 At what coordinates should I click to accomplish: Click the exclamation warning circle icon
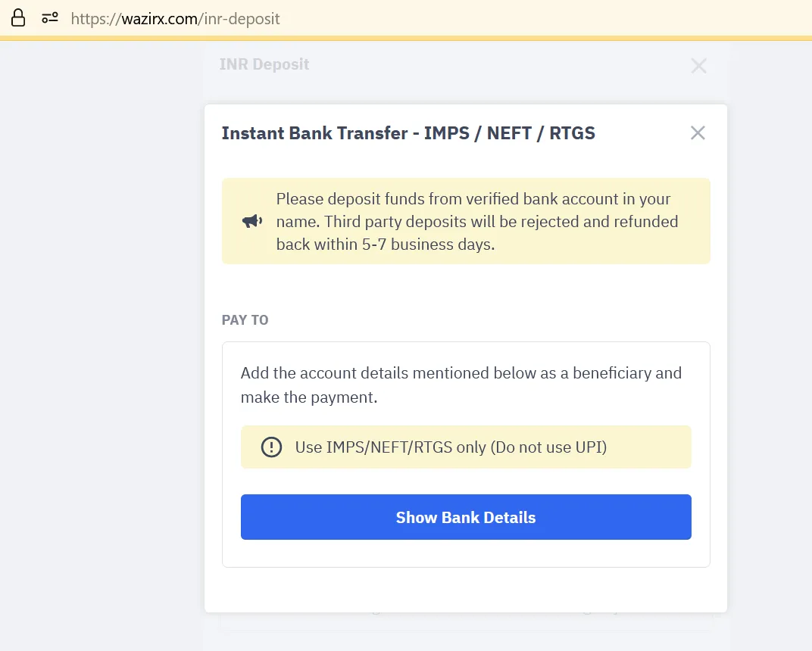271,447
